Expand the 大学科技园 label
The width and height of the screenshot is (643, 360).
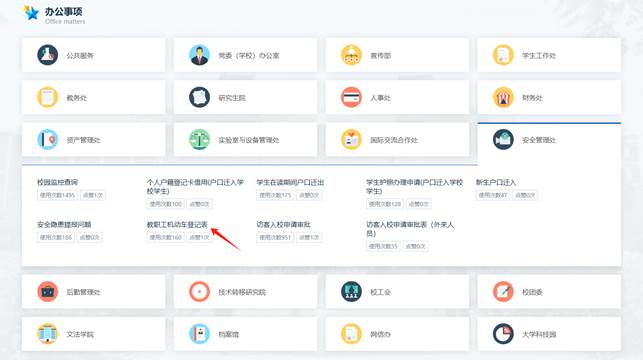pos(539,334)
